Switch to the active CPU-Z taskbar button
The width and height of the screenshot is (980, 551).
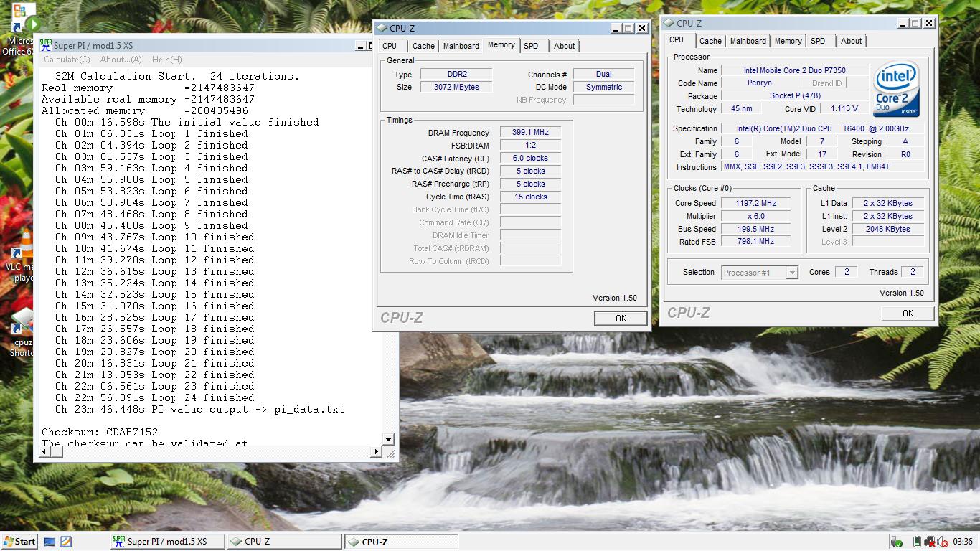tap(401, 542)
